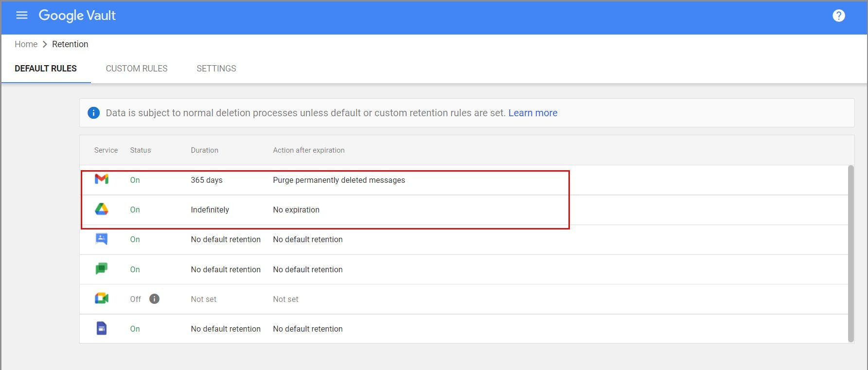Click the On status in Gmail row
This screenshot has height=370, width=868.
[x=135, y=180]
